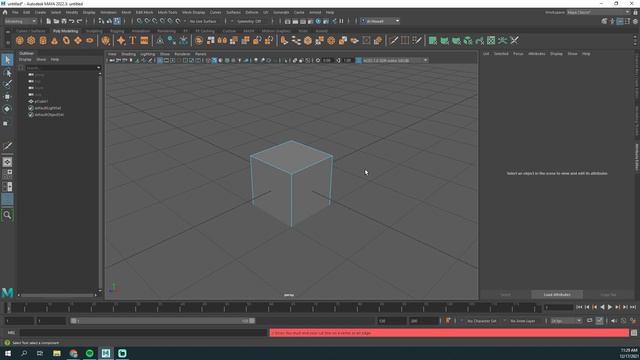Open the viewport Shading menu
640x360 pixels.
[128, 54]
